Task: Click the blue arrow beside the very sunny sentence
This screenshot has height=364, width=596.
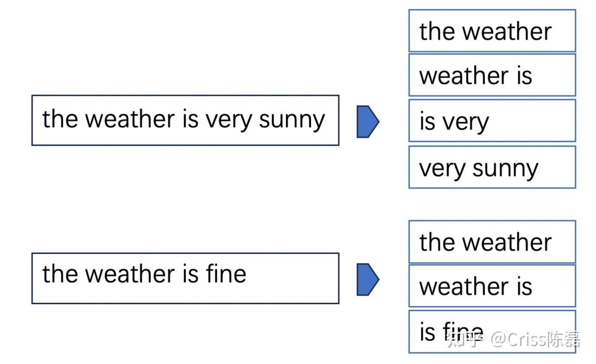Action: tap(367, 121)
